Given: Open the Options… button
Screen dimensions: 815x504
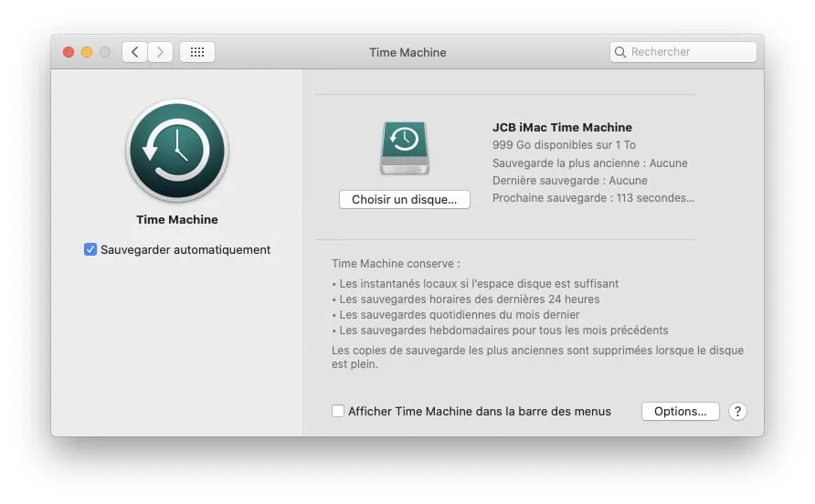Looking at the screenshot, I should (x=681, y=412).
